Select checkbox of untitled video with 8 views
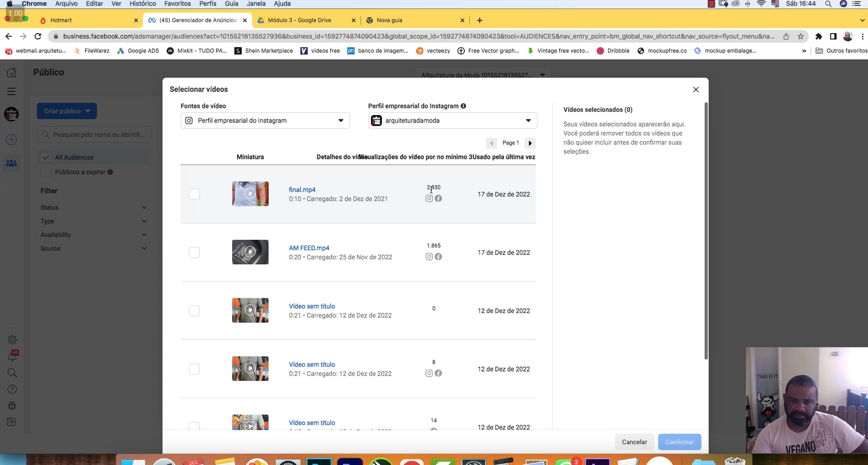Screen dimensions: 868x465 coord(194,369)
